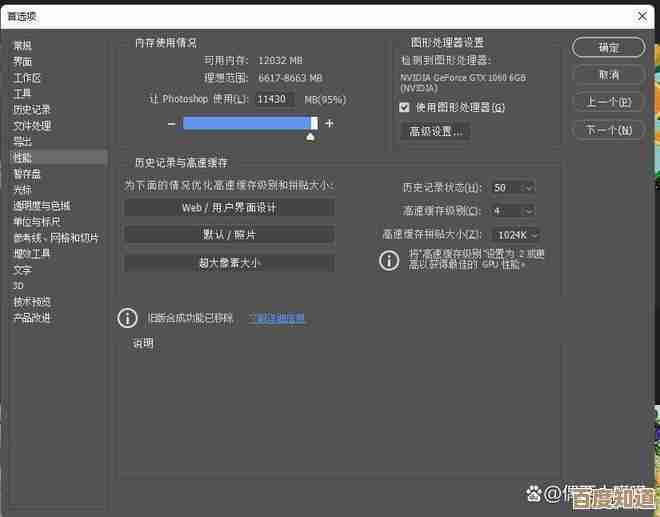
Task: Confirm with the 确定 button
Action: pyautogui.click(x=608, y=48)
